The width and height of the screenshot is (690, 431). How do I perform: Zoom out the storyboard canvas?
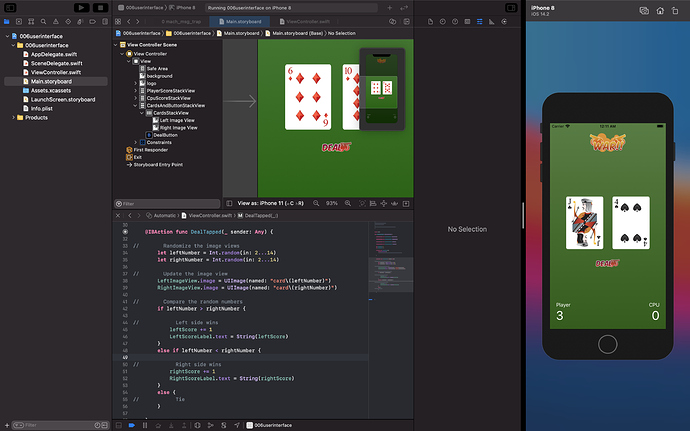click(316, 203)
